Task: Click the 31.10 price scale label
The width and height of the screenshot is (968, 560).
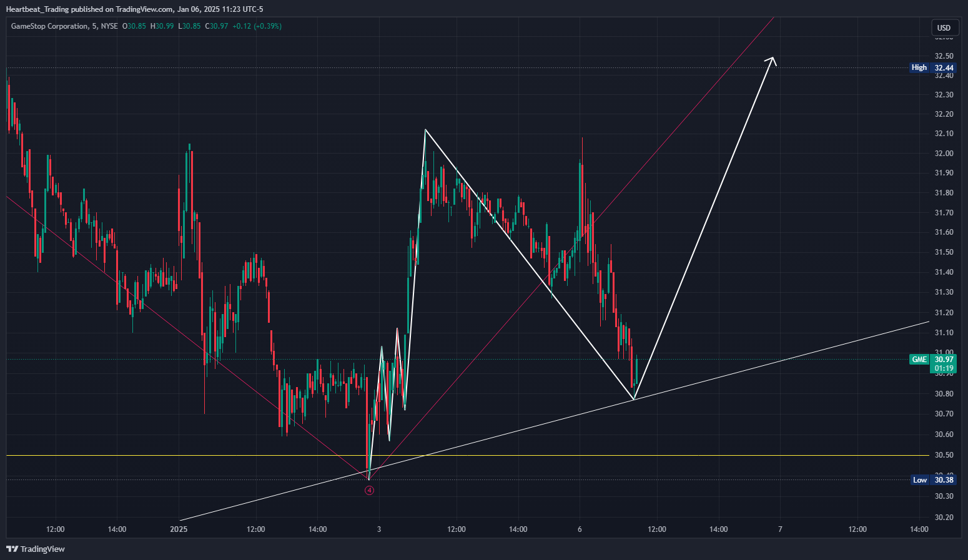Action: [x=944, y=333]
